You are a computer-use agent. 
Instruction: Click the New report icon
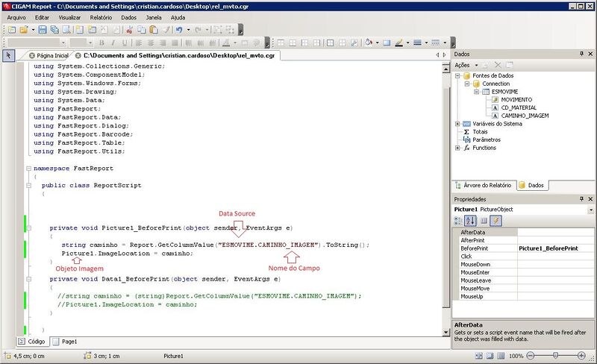[x=11, y=30]
